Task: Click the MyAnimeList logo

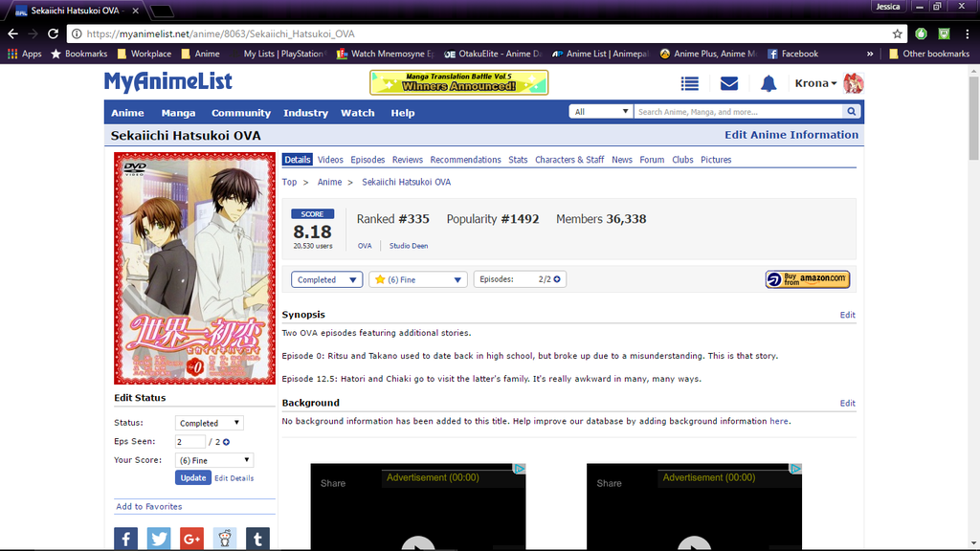Action: 168,82
